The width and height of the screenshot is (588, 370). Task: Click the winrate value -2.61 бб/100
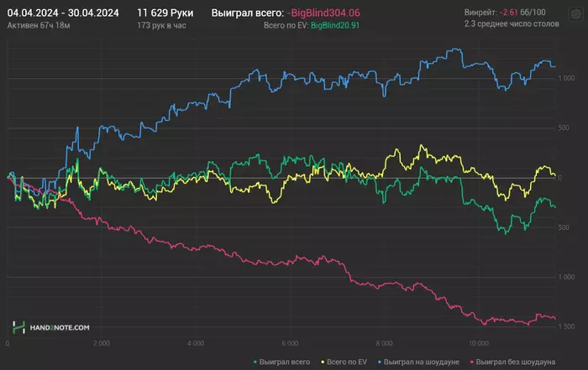(x=522, y=13)
